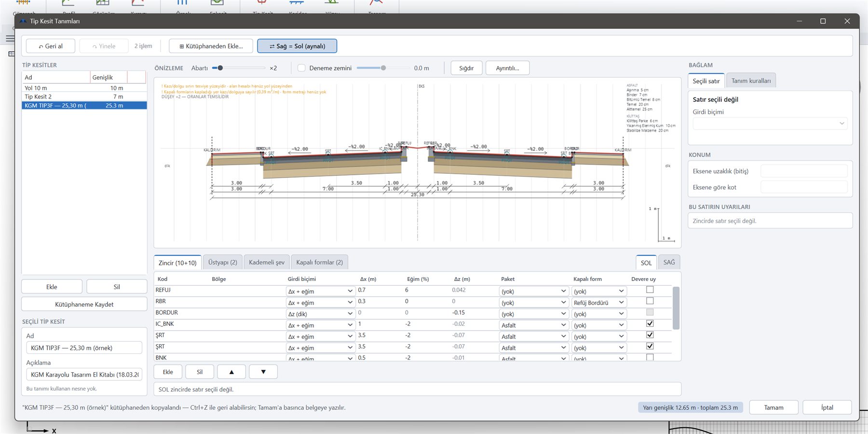Move row down with down arrow

[x=263, y=372]
